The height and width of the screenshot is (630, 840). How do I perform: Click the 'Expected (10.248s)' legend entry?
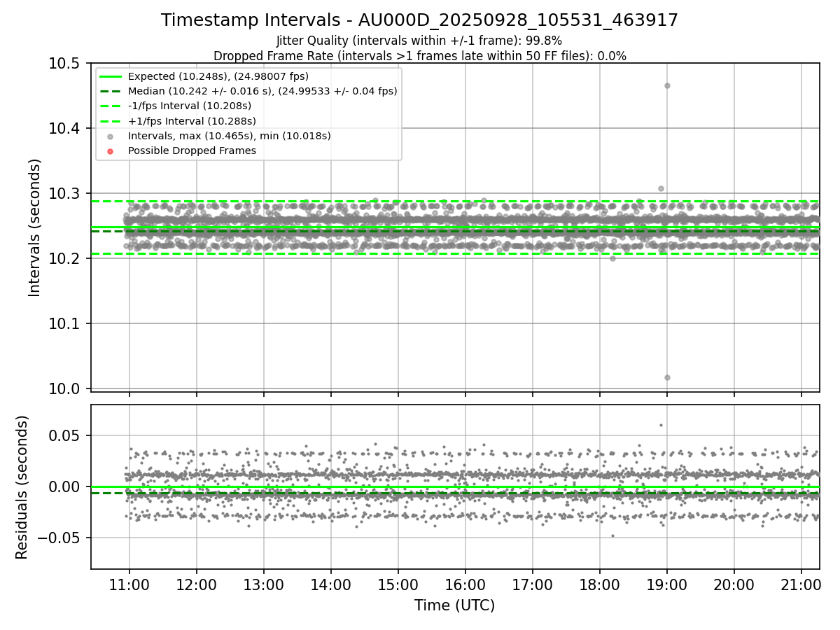click(x=218, y=76)
